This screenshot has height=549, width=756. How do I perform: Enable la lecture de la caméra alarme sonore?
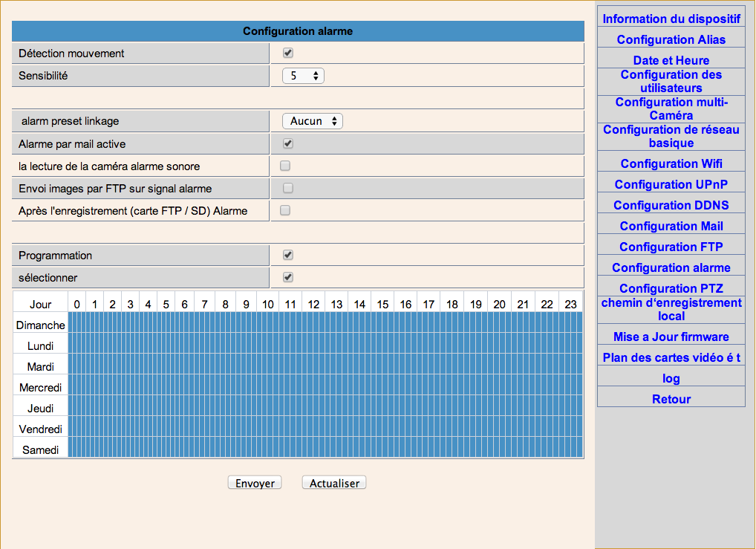285,166
